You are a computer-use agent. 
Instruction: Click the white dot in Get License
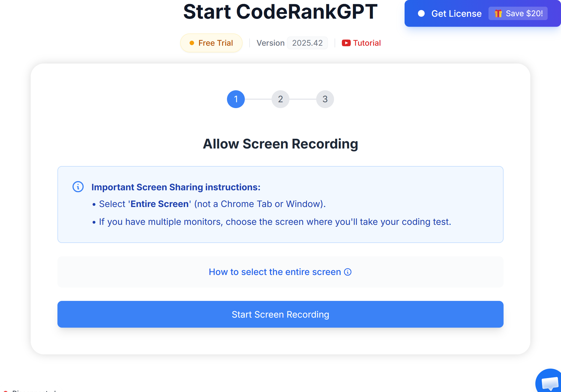(421, 13)
